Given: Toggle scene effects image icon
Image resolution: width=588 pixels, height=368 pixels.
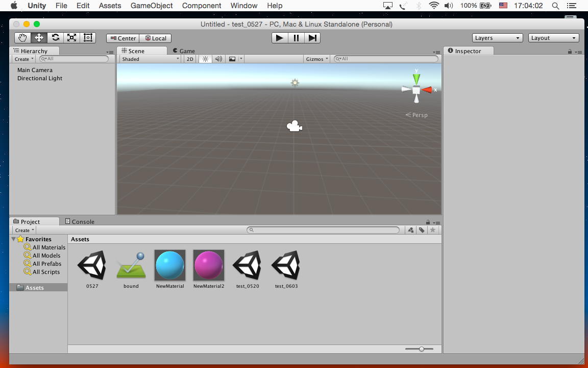Looking at the screenshot, I should (233, 59).
